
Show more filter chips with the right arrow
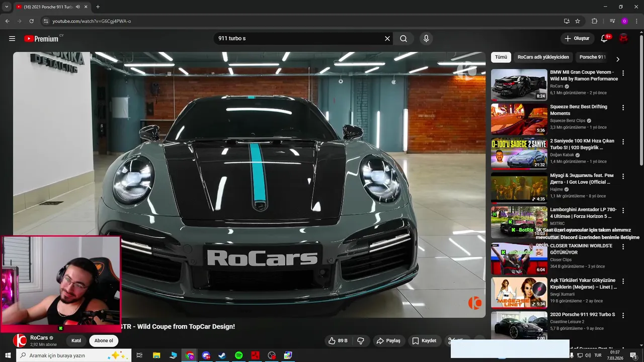[x=618, y=59]
